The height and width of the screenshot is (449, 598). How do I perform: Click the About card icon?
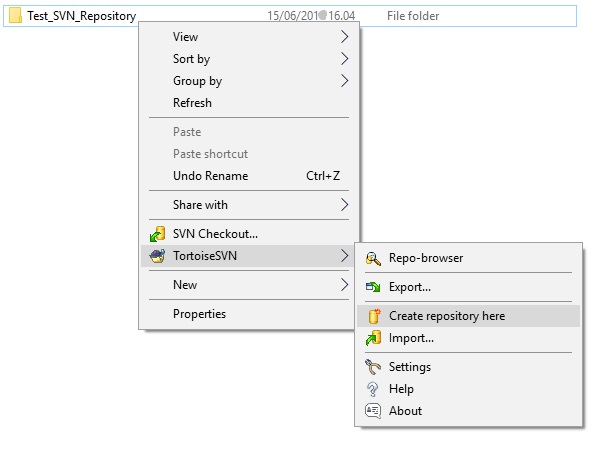(x=373, y=411)
